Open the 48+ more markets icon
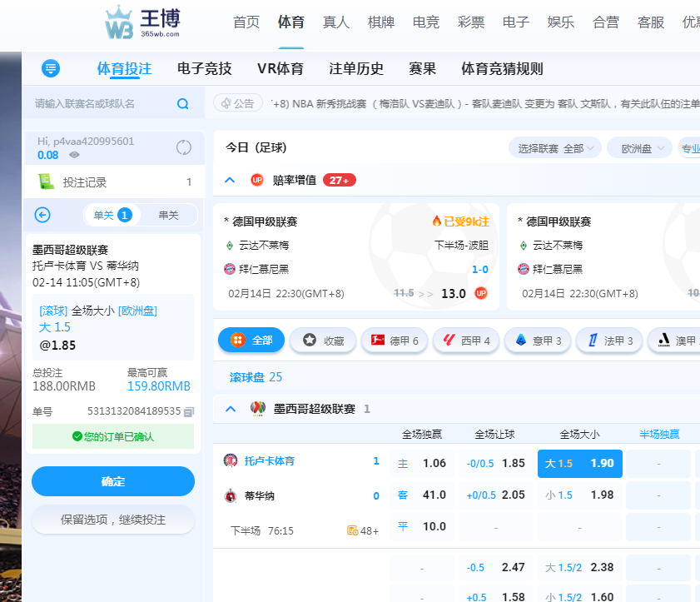The width and height of the screenshot is (700, 602). click(x=362, y=530)
